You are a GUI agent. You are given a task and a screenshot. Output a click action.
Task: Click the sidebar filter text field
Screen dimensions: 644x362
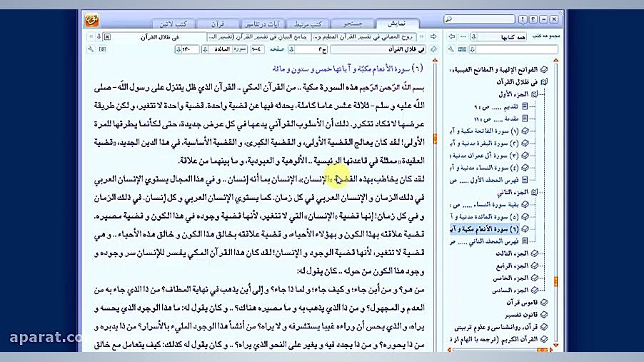517,49
